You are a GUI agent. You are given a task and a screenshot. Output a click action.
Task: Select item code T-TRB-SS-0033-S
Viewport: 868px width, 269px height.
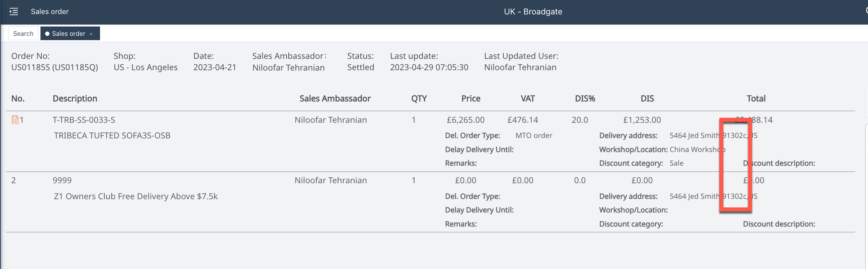84,120
